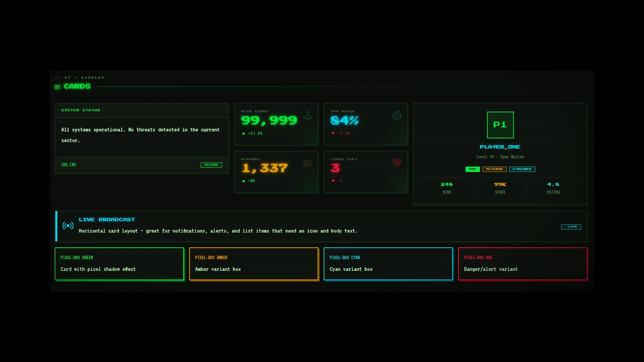Click the card list icon beside Cards heading

[x=57, y=87]
